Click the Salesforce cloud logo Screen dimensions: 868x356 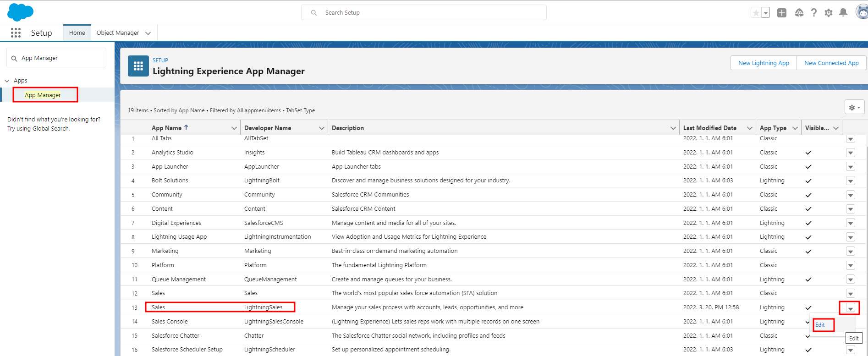coord(20,12)
